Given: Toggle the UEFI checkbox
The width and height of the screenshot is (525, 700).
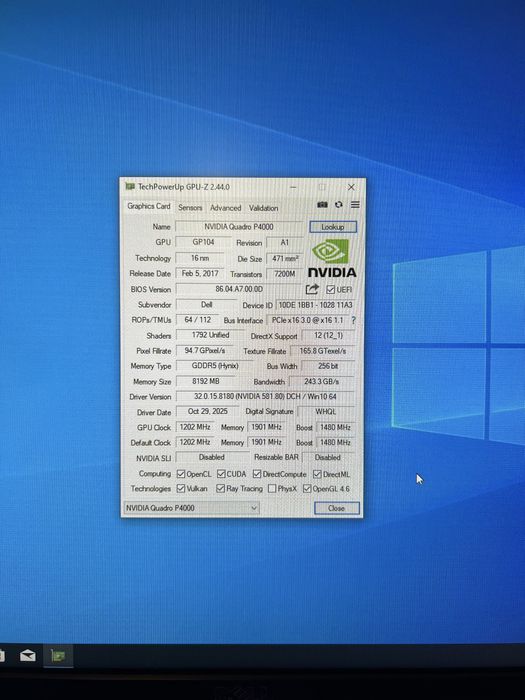Looking at the screenshot, I should (330, 290).
